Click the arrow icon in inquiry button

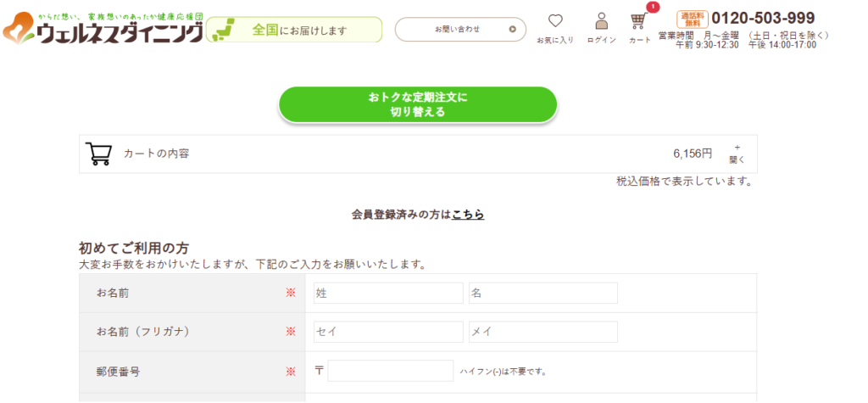tap(511, 29)
